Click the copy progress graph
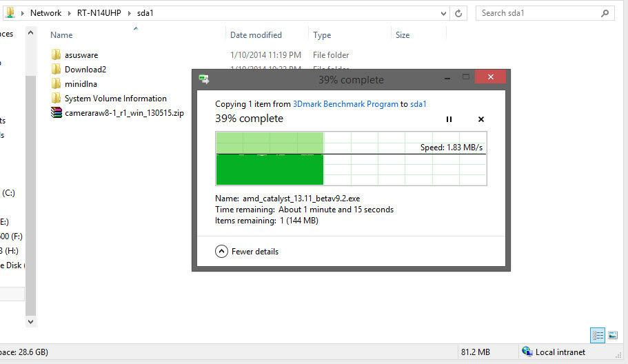Viewport: 628px width, 364px height. pyautogui.click(x=352, y=159)
